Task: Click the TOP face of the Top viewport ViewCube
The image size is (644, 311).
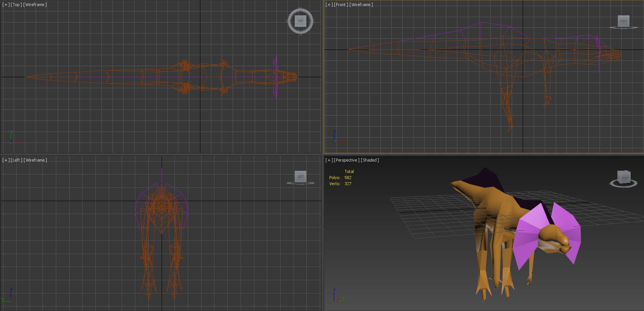Action: (x=300, y=21)
